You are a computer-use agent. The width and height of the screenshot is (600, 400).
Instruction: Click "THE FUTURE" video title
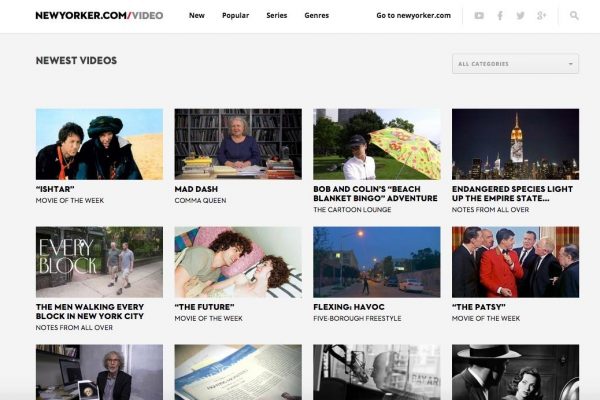(204, 307)
